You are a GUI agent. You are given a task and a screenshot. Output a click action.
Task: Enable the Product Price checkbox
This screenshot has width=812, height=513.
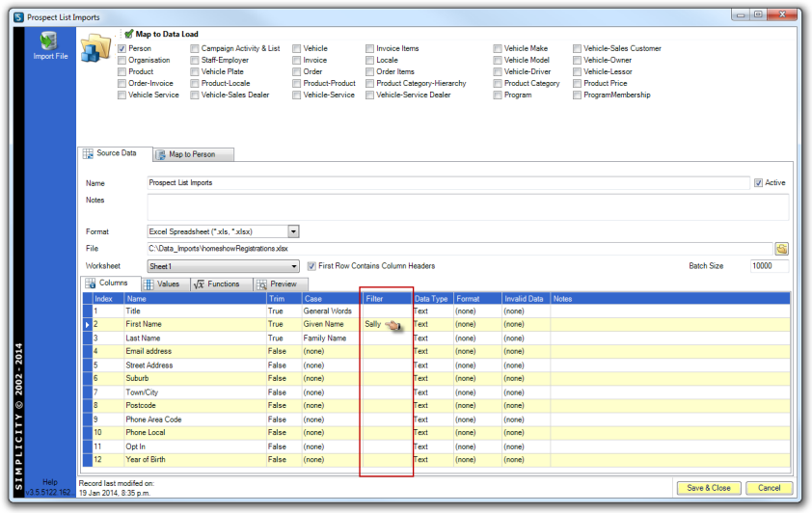(577, 83)
